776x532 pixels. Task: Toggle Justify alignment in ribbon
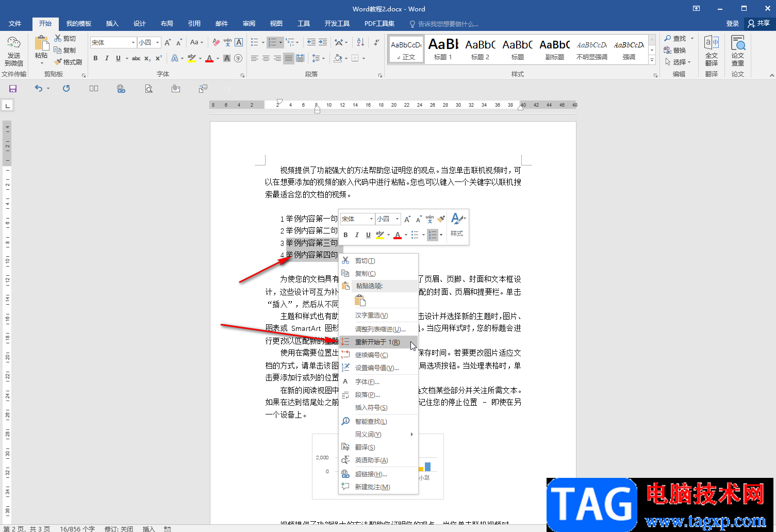tap(289, 58)
